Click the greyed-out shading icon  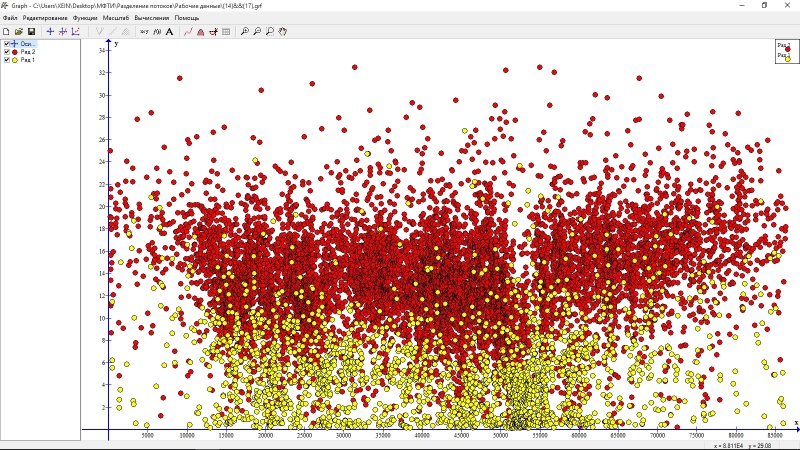click(126, 32)
